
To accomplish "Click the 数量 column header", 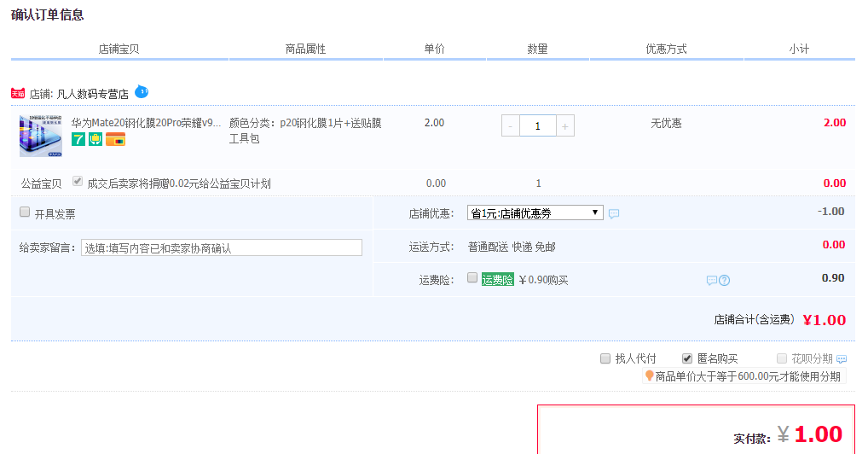I will point(537,49).
